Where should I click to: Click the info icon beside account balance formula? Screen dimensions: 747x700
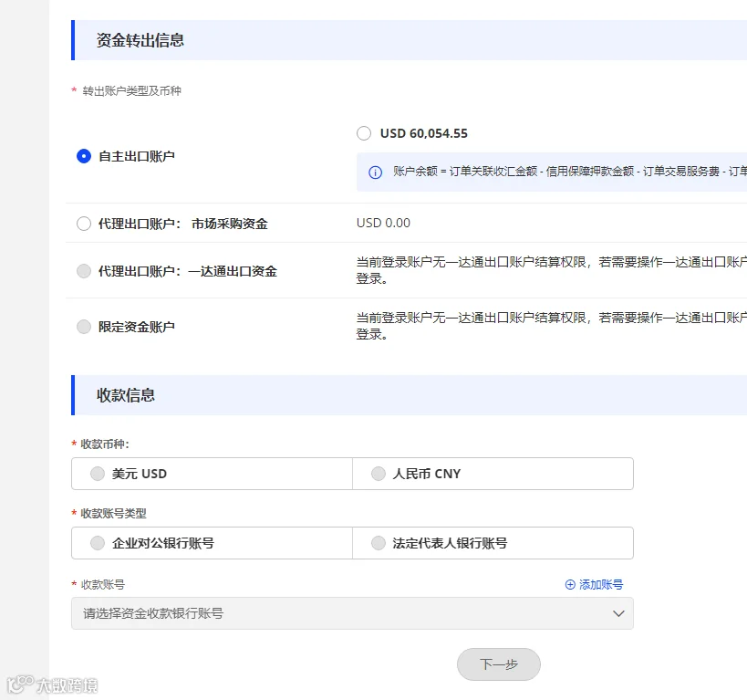tap(376, 172)
